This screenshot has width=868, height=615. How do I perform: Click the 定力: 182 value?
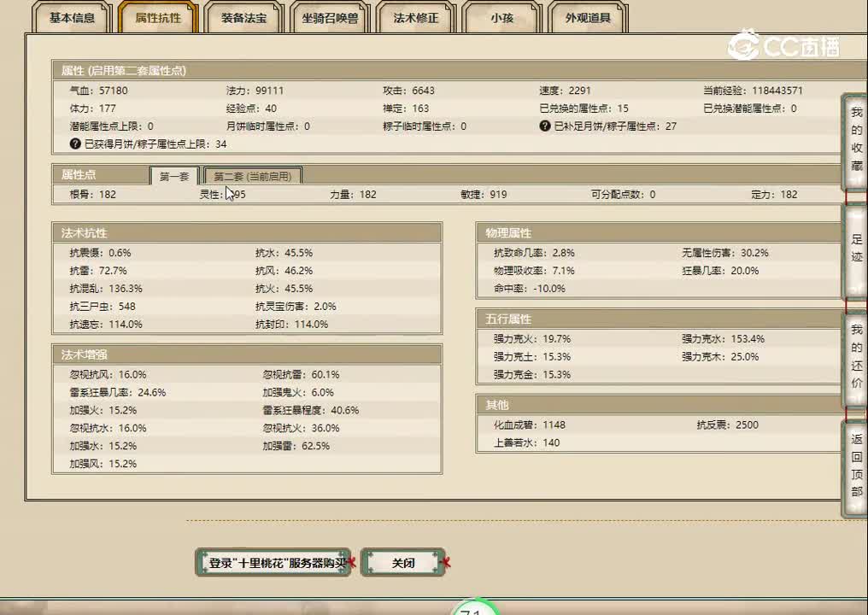774,194
